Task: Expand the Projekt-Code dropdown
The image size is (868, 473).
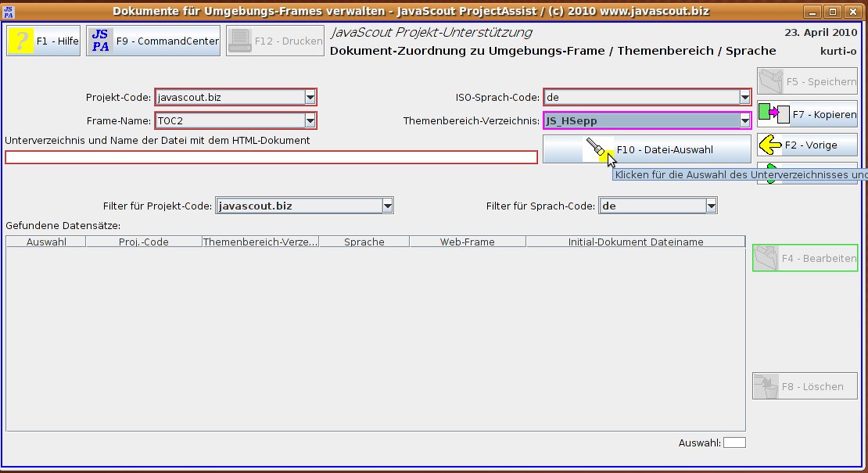Action: coord(310,97)
